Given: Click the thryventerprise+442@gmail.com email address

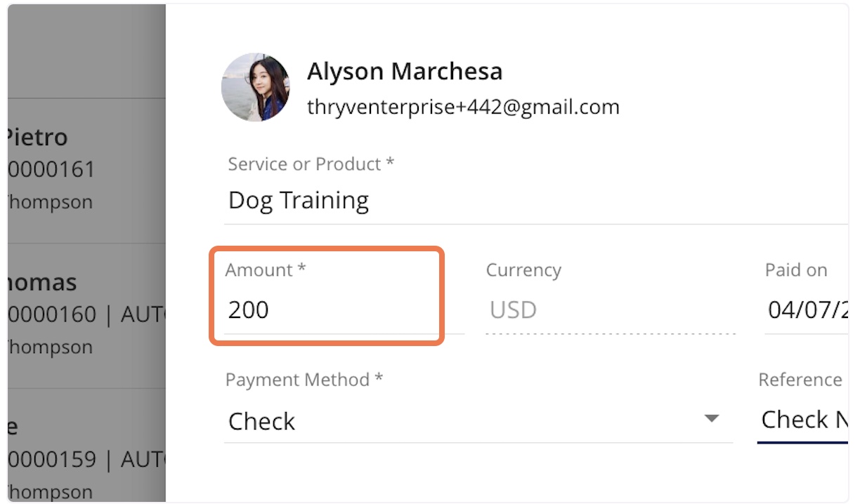Looking at the screenshot, I should (463, 107).
